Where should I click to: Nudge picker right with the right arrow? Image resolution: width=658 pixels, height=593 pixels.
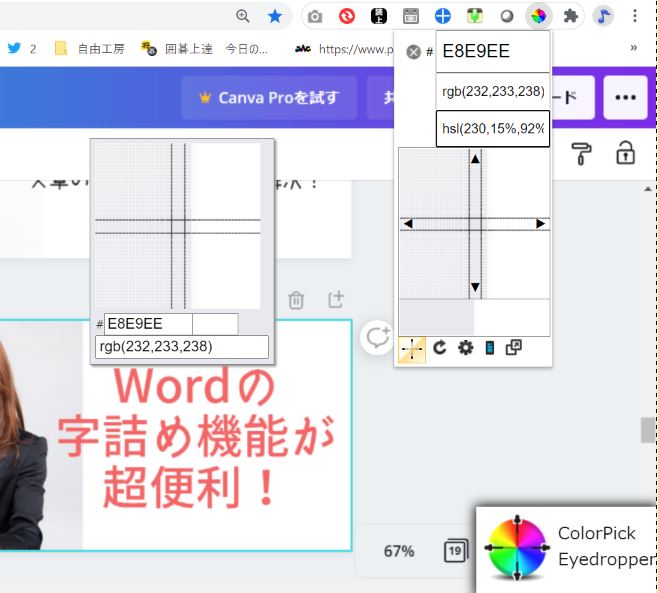pyautogui.click(x=541, y=223)
